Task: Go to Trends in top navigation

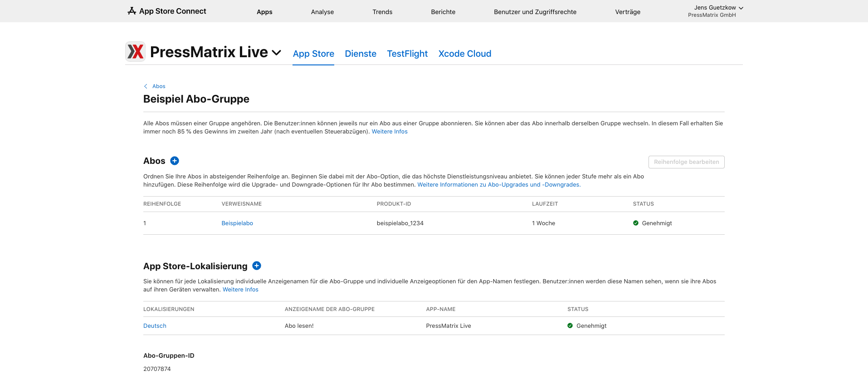Action: point(382,12)
